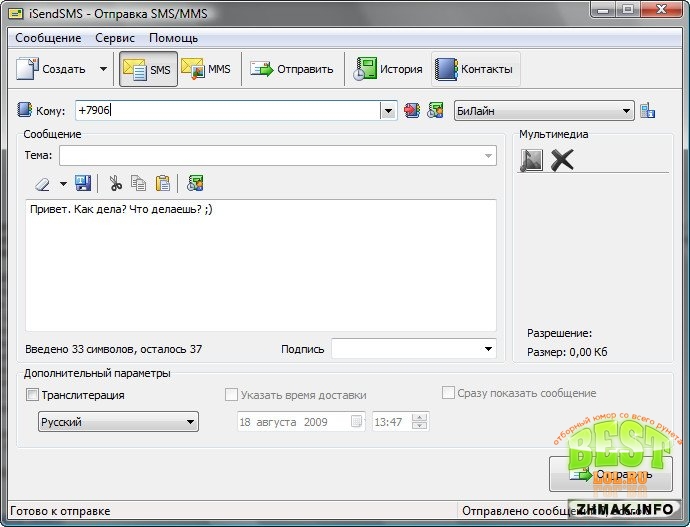Open the calendar picker in date field
The image size is (690, 527).
pyautogui.click(x=357, y=421)
